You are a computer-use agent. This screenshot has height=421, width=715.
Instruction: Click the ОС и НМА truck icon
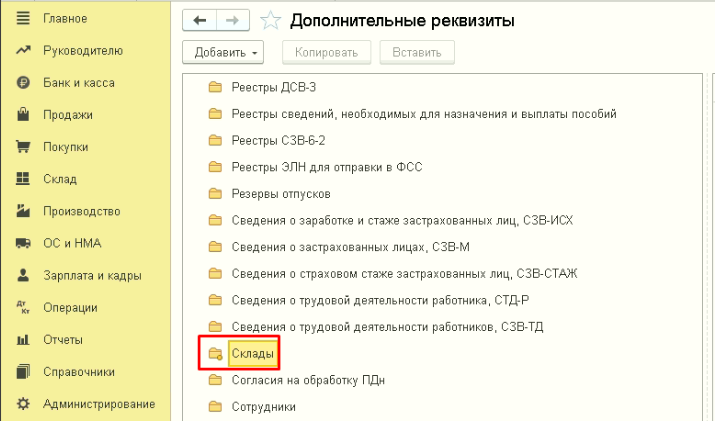pyautogui.click(x=23, y=243)
